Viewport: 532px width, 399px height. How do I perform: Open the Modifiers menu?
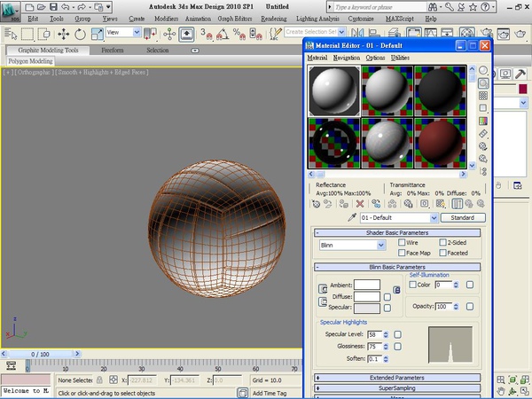tap(166, 19)
